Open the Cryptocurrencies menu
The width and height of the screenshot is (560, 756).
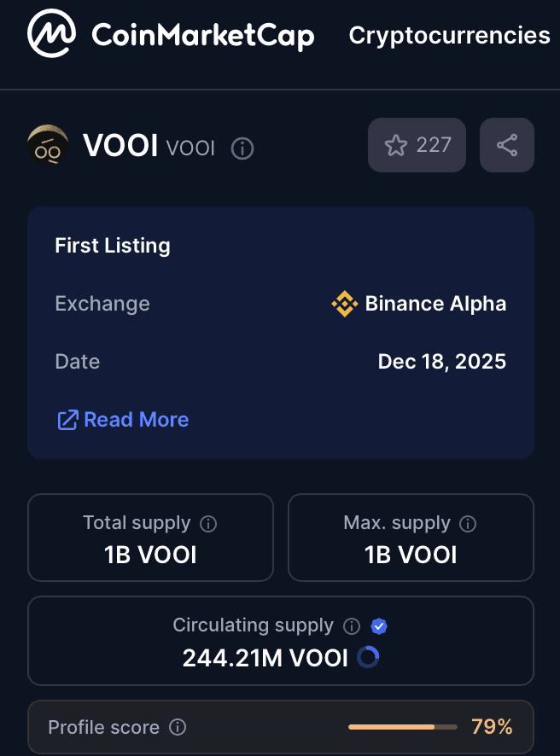coord(449,35)
